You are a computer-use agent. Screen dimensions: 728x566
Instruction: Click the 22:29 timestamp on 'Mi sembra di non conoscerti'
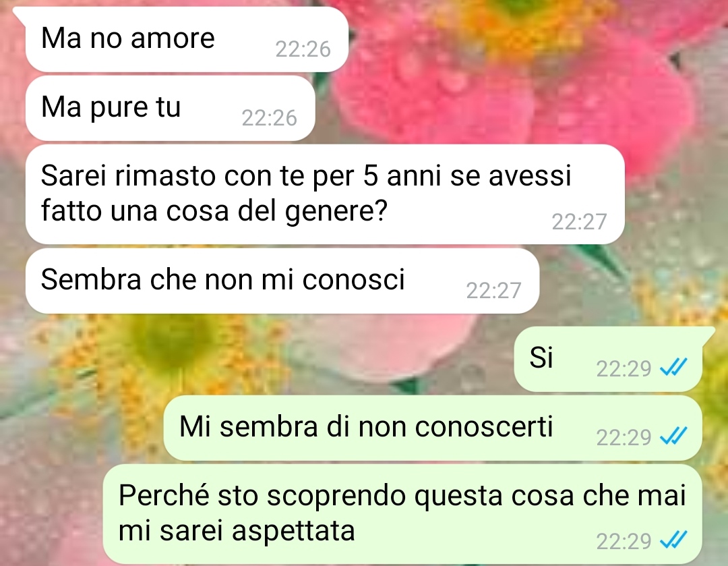(x=624, y=438)
